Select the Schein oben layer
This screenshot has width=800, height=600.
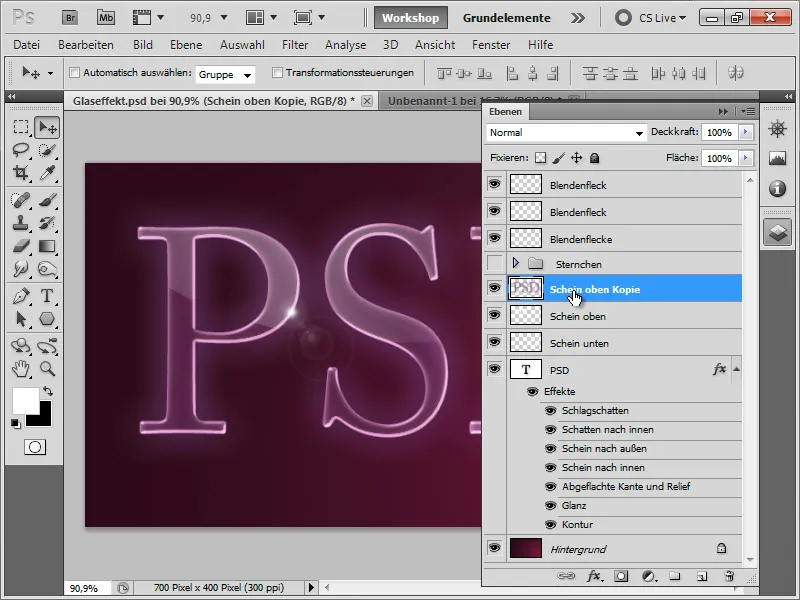[624, 316]
